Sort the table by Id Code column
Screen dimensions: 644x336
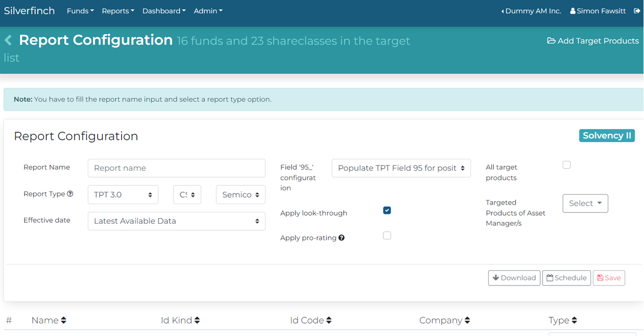coord(329,320)
